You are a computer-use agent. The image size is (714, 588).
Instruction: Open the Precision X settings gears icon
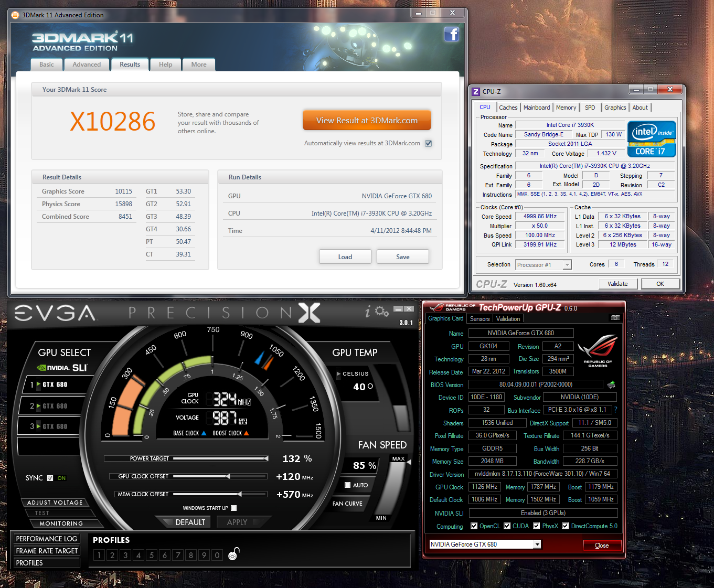click(x=382, y=312)
